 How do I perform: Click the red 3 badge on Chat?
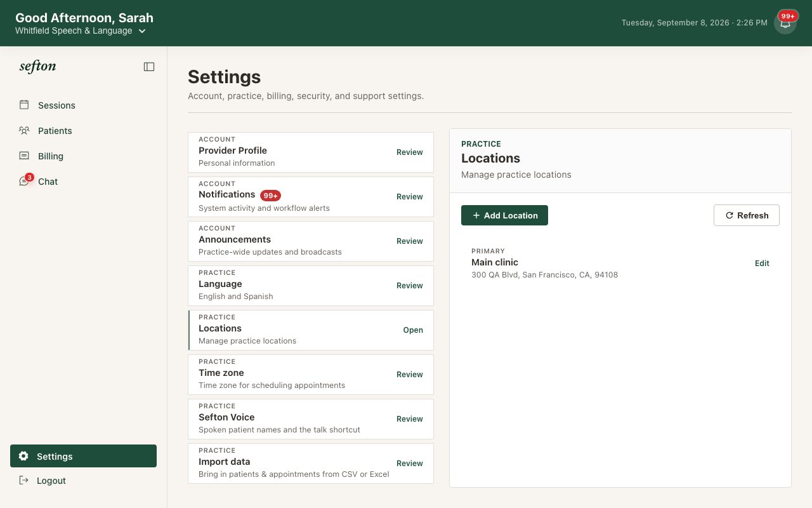click(x=29, y=177)
